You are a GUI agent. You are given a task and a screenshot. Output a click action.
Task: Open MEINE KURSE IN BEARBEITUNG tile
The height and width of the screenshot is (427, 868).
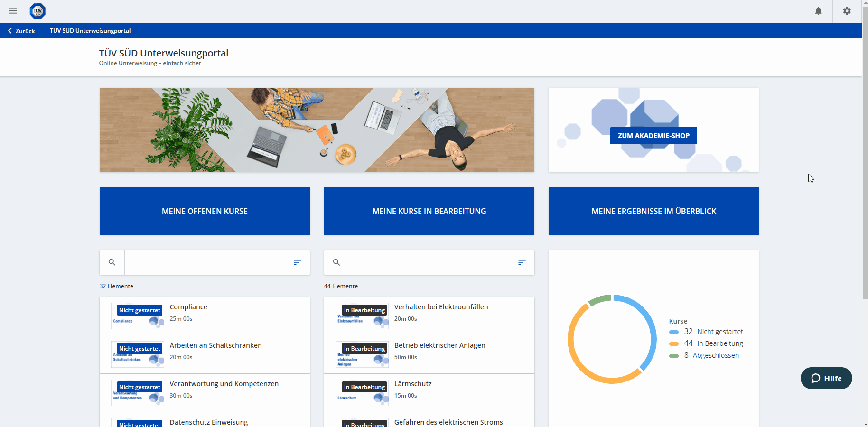(x=429, y=211)
